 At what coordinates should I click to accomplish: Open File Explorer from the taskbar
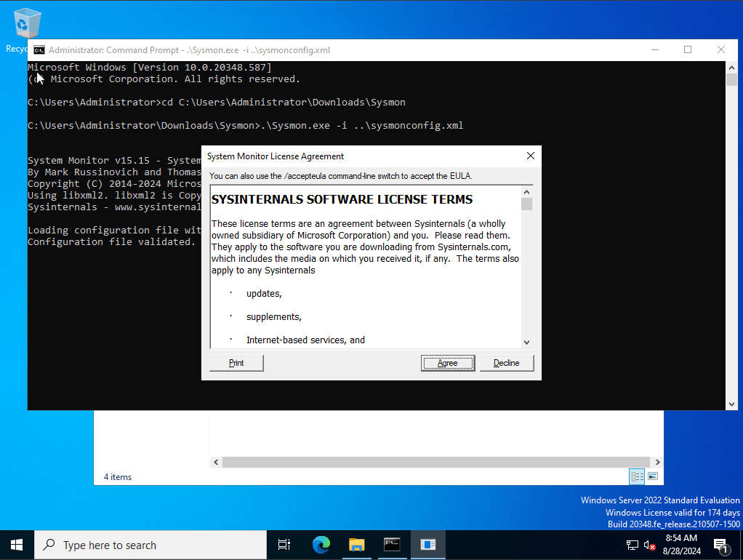click(x=356, y=545)
